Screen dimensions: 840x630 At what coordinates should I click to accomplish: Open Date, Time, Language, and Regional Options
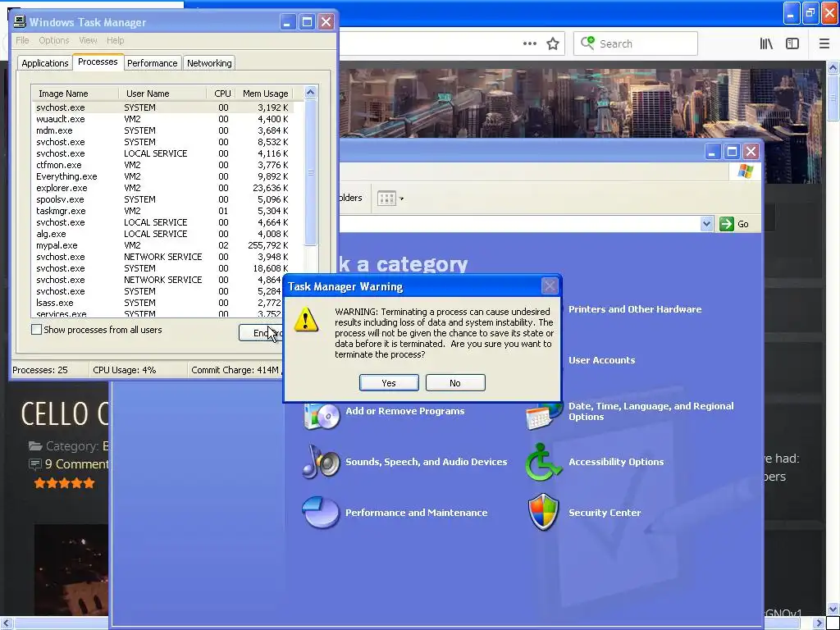(651, 412)
